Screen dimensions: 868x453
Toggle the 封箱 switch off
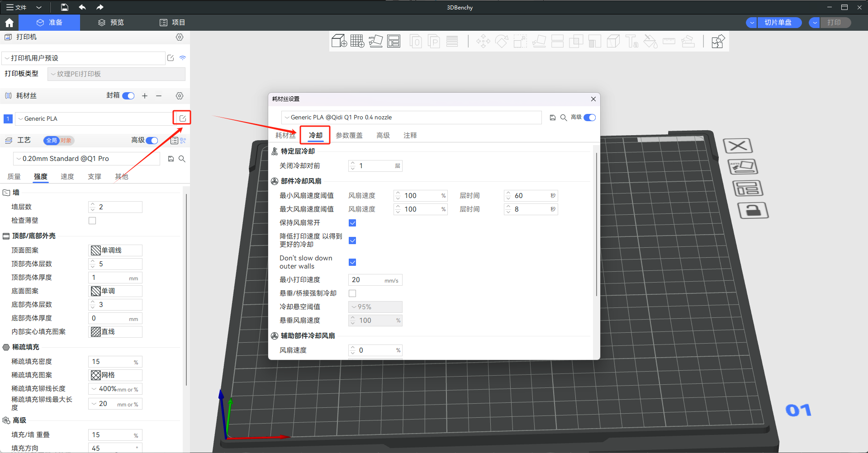pyautogui.click(x=128, y=96)
